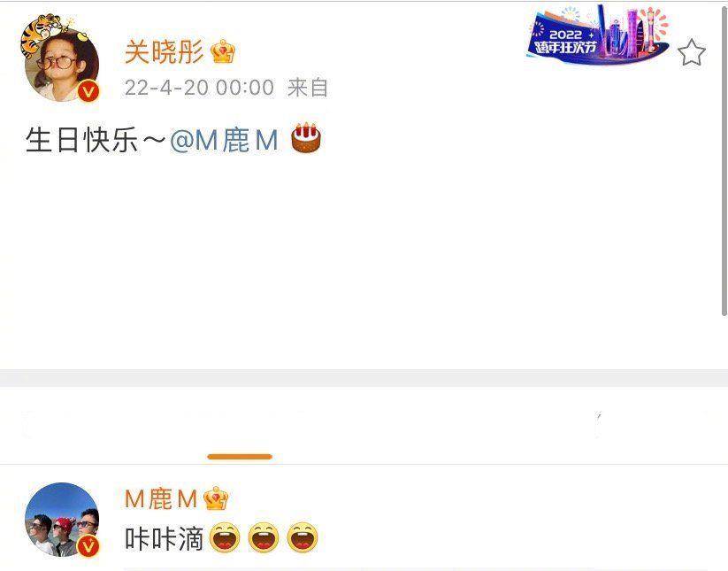The width and height of the screenshot is (728, 571).
Task: Click the vertical scrollbar on the right edge
Action: 724,161
